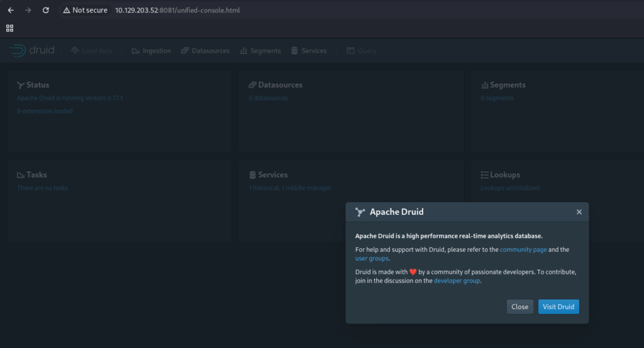Click the Tasks card heading
Screen dimensions: 644x348
[36, 175]
